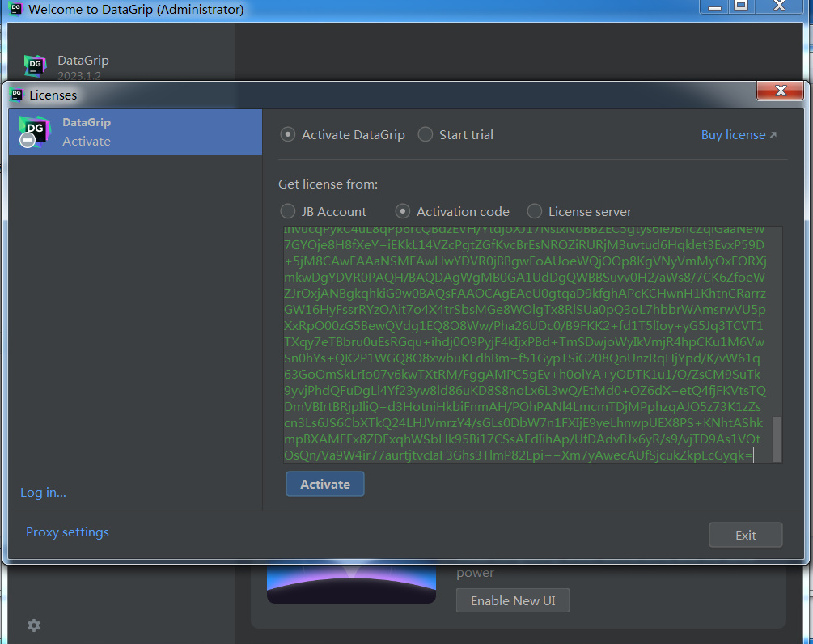
Task: Click the 'Get license from:' label
Action: click(328, 184)
